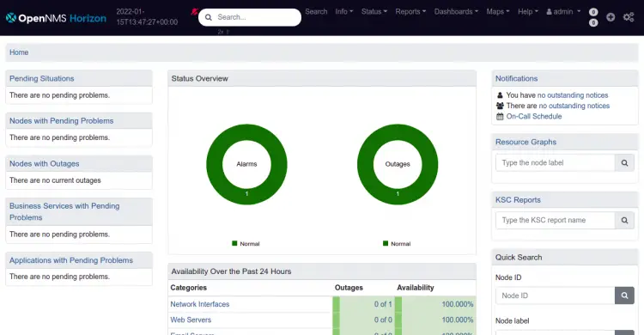This screenshot has height=335, width=644.
Task: Click the OpenNMS Horizon logo
Action: pyautogui.click(x=57, y=18)
